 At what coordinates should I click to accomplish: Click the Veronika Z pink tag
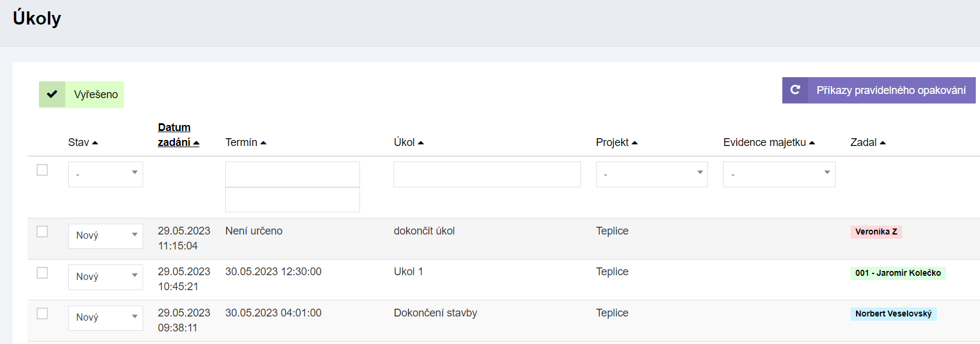(876, 232)
